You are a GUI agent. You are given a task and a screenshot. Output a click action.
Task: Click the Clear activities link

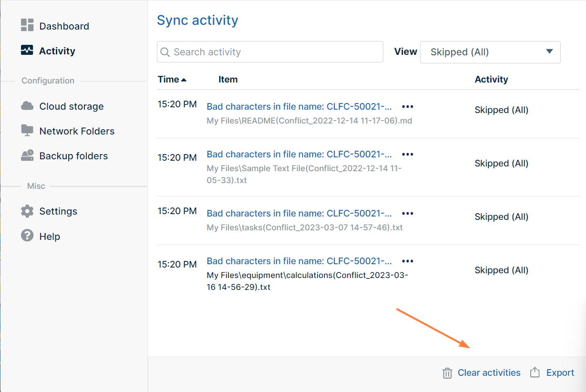[489, 373]
